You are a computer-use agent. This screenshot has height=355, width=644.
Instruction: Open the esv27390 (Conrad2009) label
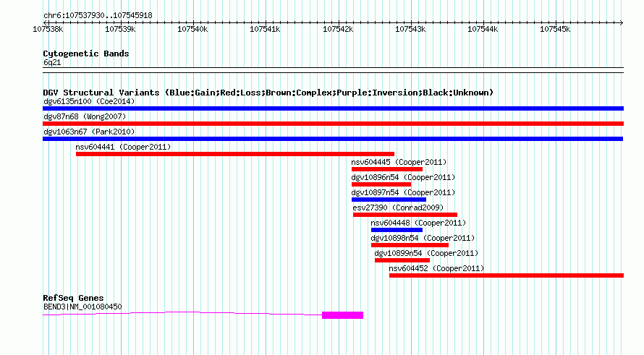[399, 208]
